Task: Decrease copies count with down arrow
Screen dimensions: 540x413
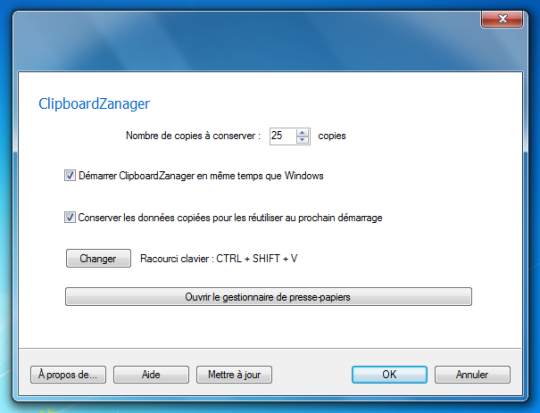Action: (302, 140)
